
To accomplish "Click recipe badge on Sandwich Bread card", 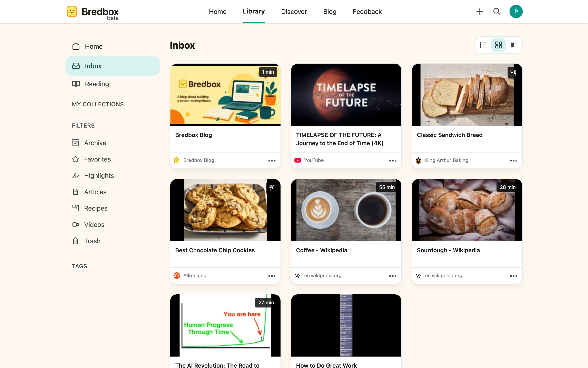I will pyautogui.click(x=513, y=72).
